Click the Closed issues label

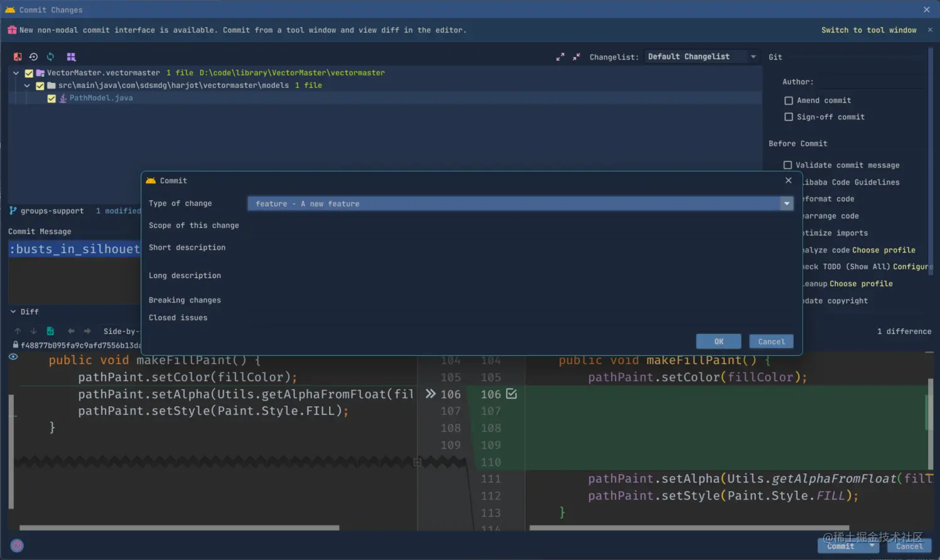[x=178, y=318]
